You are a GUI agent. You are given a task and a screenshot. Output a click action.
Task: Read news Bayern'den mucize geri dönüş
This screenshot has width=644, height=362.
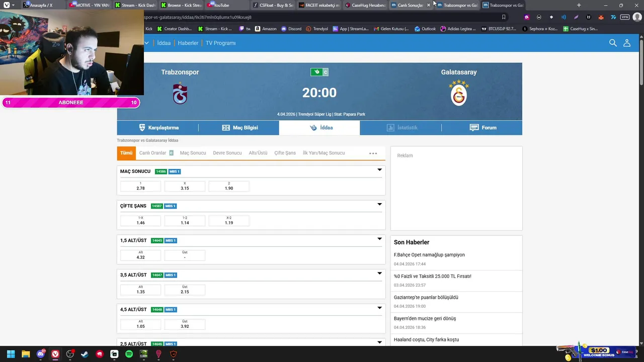pyautogui.click(x=425, y=318)
